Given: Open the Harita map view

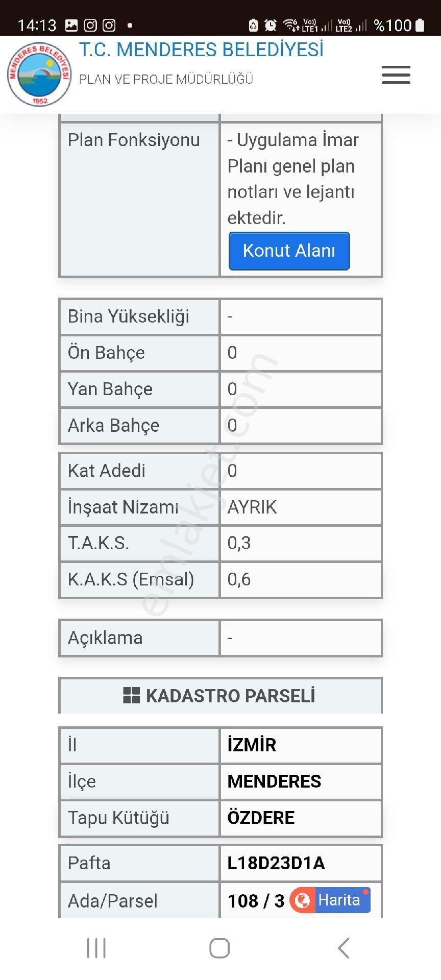Looking at the screenshot, I should click(339, 900).
